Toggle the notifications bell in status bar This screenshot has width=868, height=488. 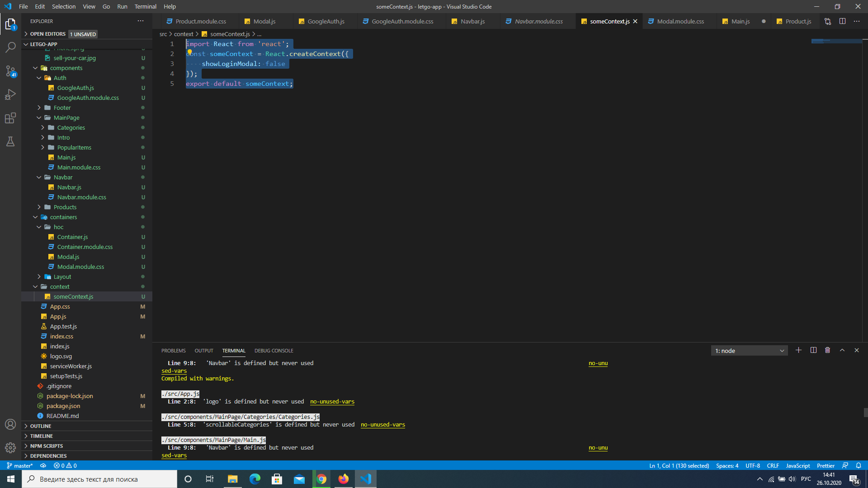(858, 465)
